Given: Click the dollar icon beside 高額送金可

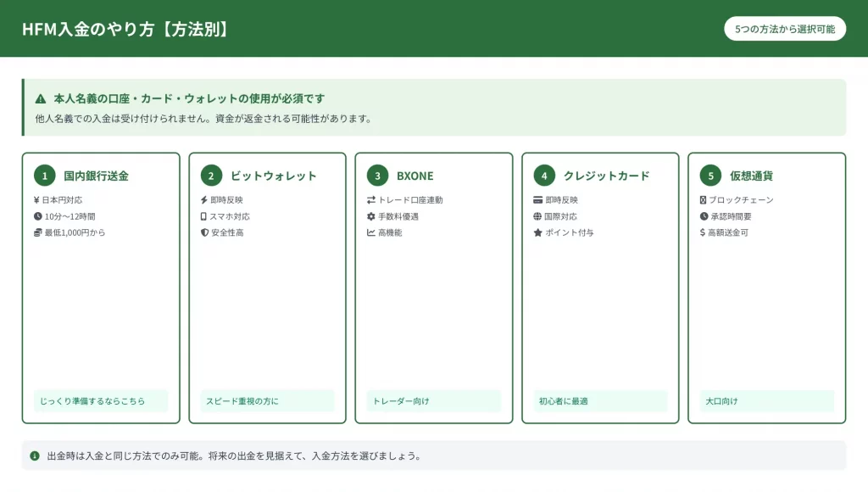Looking at the screenshot, I should tap(703, 232).
